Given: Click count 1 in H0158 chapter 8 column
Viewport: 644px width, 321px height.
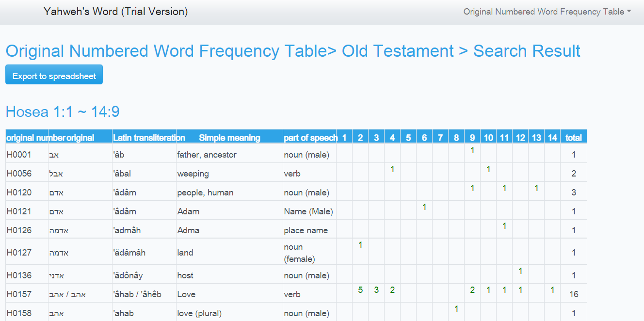Looking at the screenshot, I should (456, 309).
